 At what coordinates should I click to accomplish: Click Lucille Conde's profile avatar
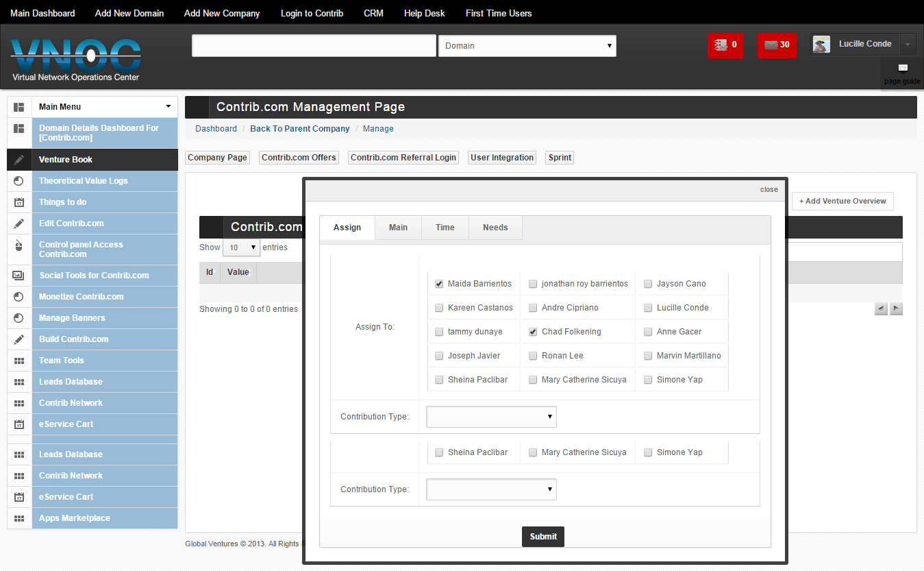coord(821,45)
